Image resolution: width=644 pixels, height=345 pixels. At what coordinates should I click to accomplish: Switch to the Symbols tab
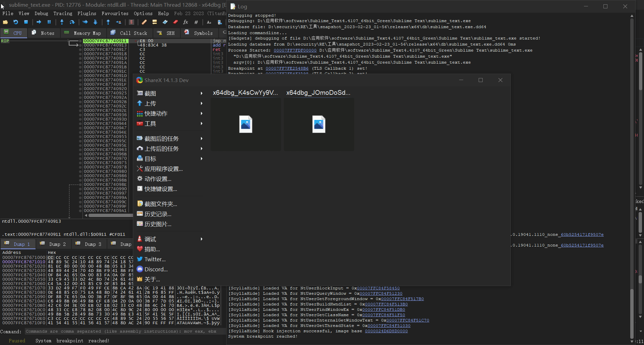click(x=199, y=33)
